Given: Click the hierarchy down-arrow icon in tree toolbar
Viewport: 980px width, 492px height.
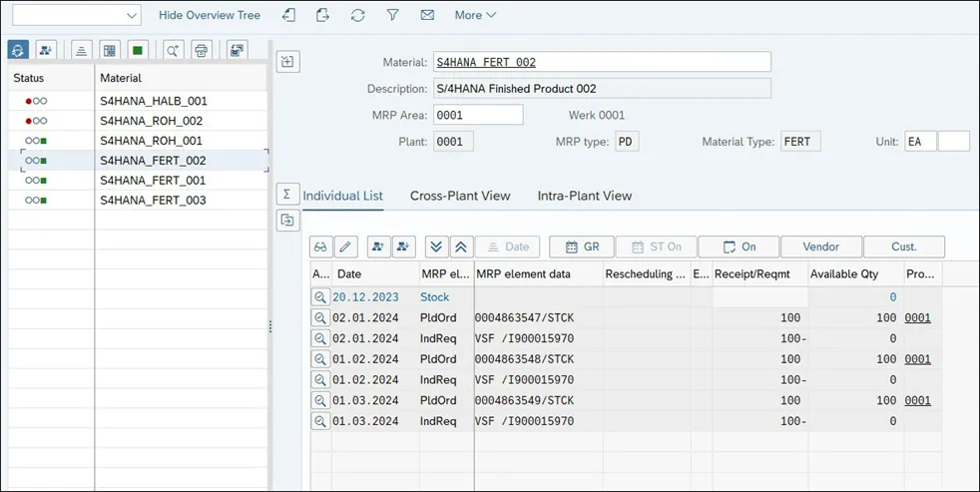Looking at the screenshot, I should pos(46,50).
